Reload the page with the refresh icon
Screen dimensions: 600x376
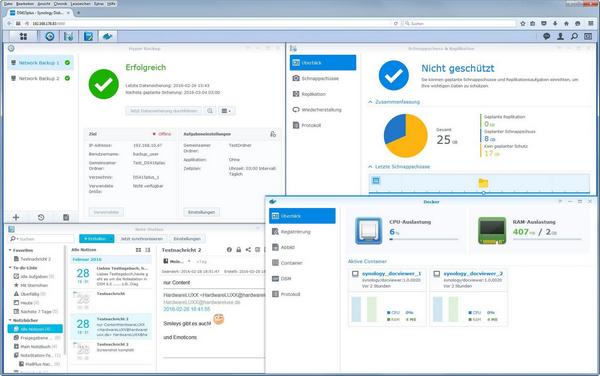coord(396,23)
